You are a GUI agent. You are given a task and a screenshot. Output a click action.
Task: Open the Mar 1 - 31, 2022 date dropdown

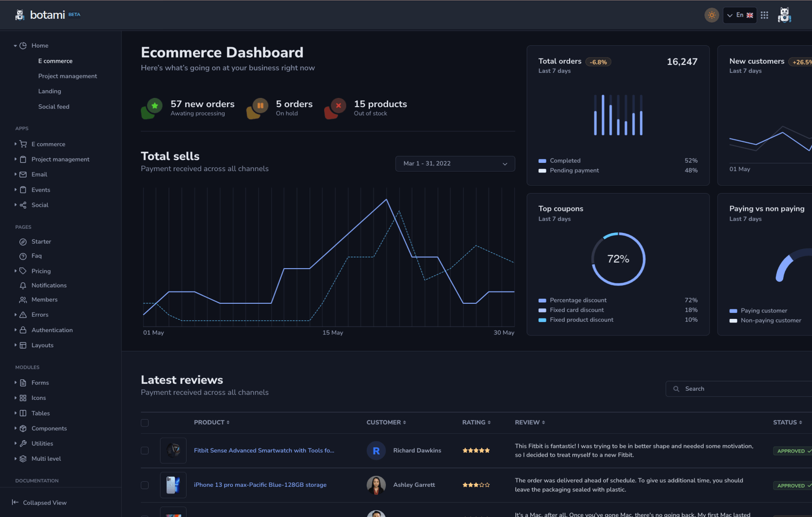pyautogui.click(x=455, y=164)
